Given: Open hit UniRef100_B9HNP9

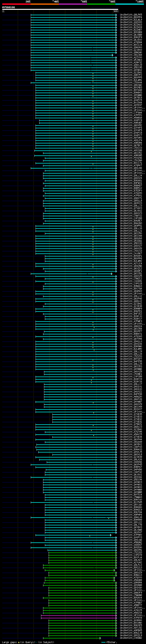Looking at the screenshot, I should click(x=131, y=309).
